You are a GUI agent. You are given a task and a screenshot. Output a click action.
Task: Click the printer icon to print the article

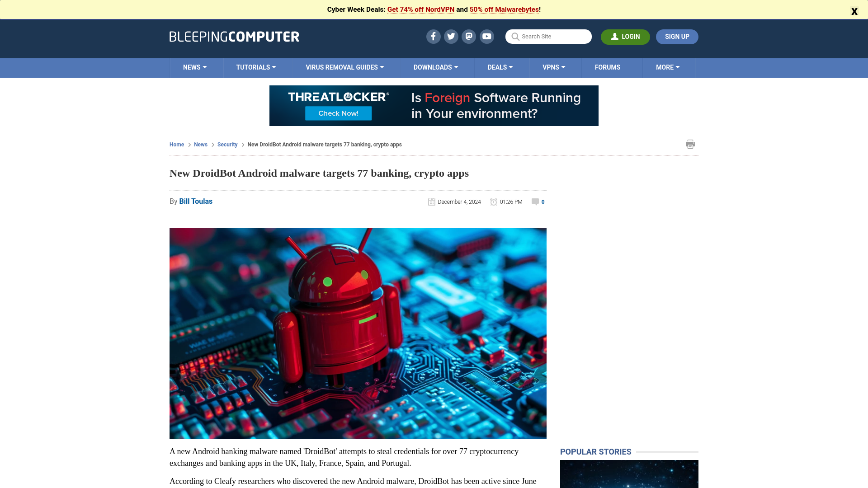[690, 145]
